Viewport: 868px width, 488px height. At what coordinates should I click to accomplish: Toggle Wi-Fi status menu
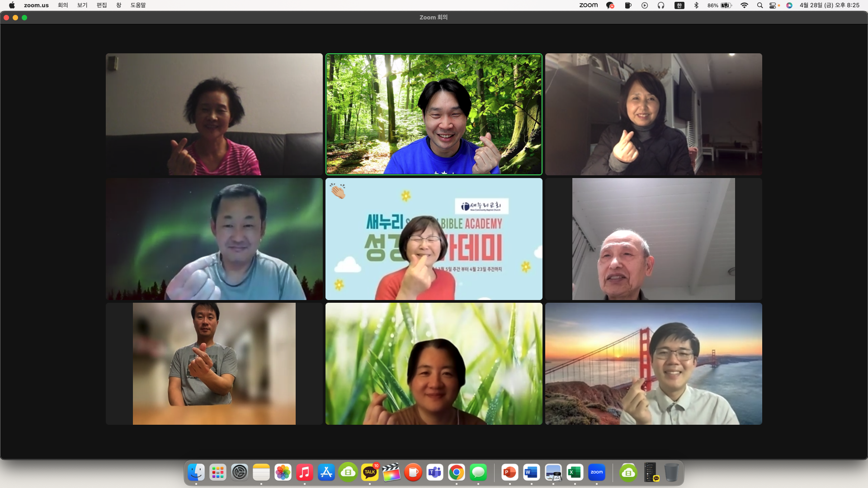tap(744, 5)
